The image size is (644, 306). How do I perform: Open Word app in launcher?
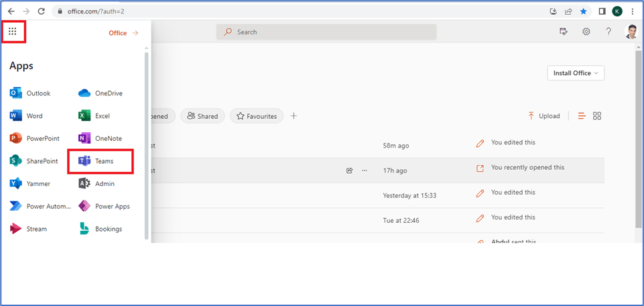(26, 116)
